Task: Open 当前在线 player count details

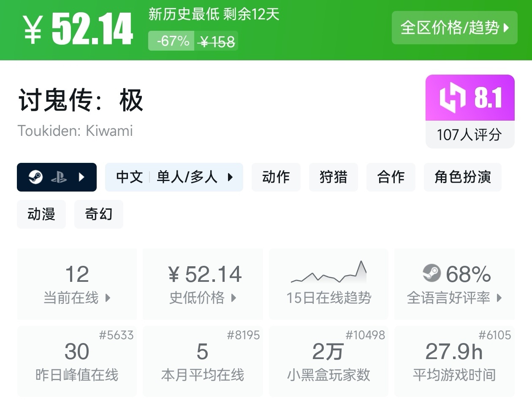Action: [x=77, y=284]
